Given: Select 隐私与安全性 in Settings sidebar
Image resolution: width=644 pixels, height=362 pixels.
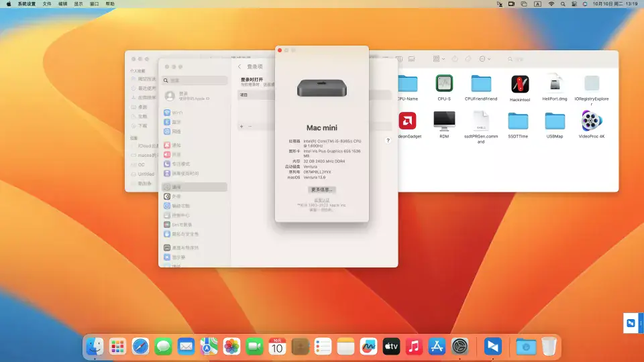Looking at the screenshot, I should point(195,234).
